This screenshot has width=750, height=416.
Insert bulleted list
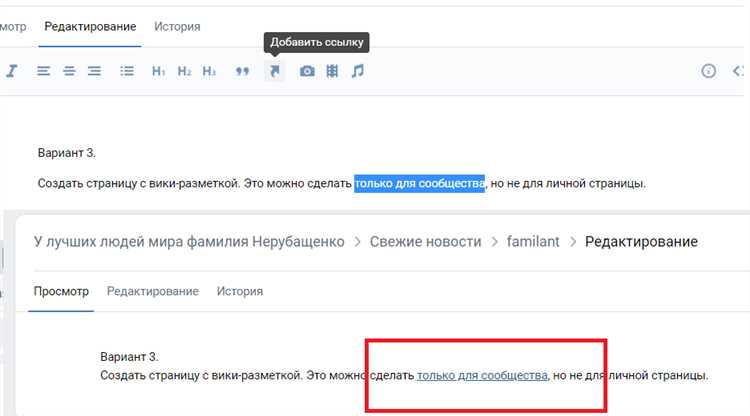(127, 71)
